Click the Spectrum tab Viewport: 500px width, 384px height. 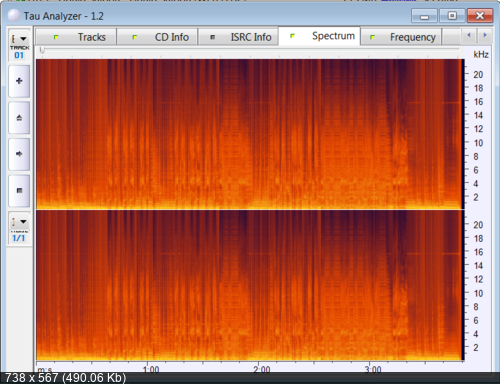[x=319, y=36]
